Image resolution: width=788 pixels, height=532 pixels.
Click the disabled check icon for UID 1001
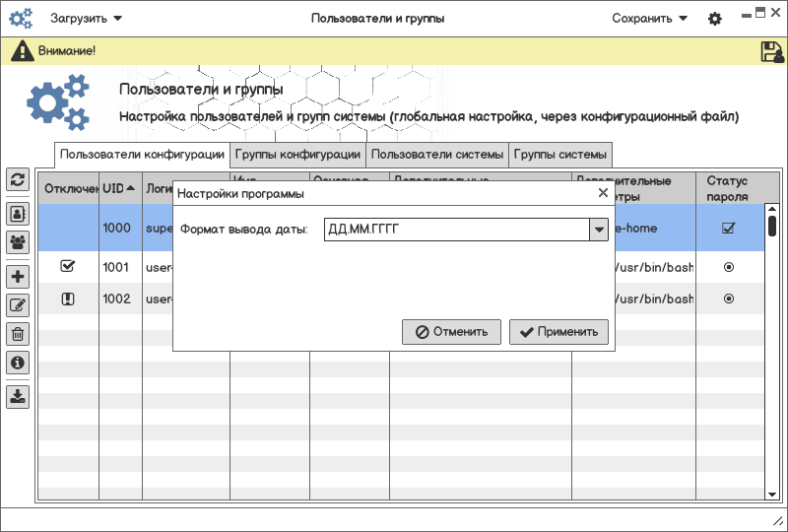click(67, 266)
